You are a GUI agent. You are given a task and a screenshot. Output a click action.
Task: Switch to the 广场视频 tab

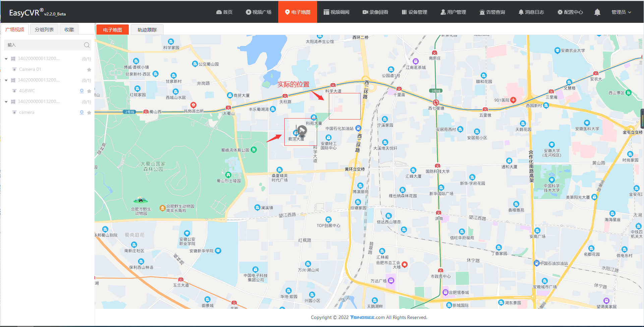click(15, 30)
